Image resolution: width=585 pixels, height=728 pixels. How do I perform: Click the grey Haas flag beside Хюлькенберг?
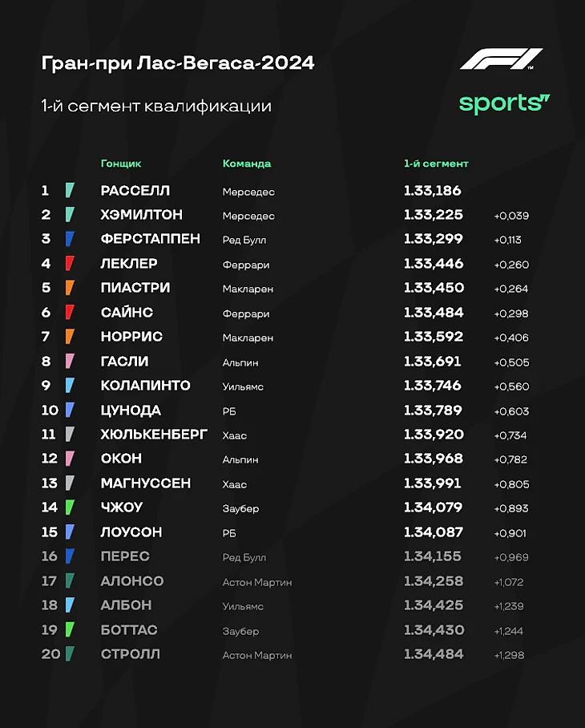[x=70, y=434]
